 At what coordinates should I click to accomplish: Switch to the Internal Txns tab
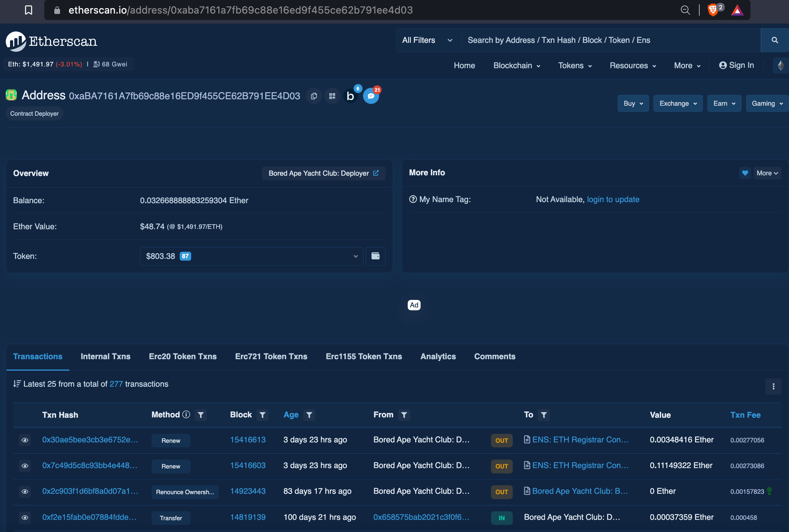(105, 356)
